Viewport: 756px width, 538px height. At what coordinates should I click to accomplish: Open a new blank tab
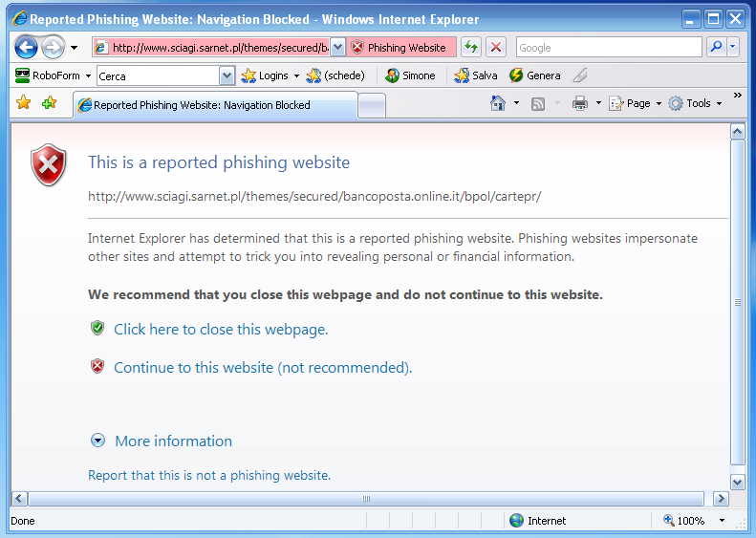(372, 105)
